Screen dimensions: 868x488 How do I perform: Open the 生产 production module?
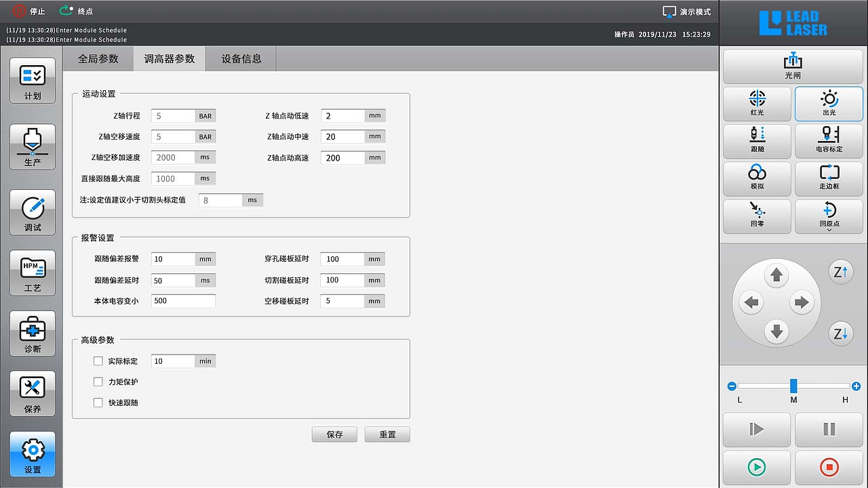[33, 146]
